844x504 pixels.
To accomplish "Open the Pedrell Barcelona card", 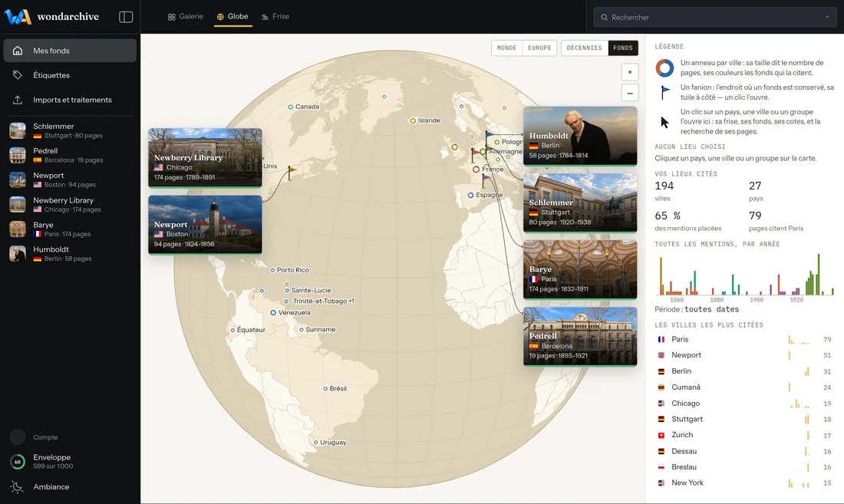I will [x=580, y=336].
